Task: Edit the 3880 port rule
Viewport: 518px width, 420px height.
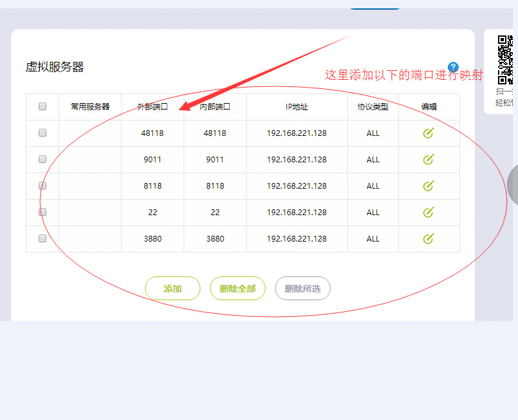Action: click(428, 238)
